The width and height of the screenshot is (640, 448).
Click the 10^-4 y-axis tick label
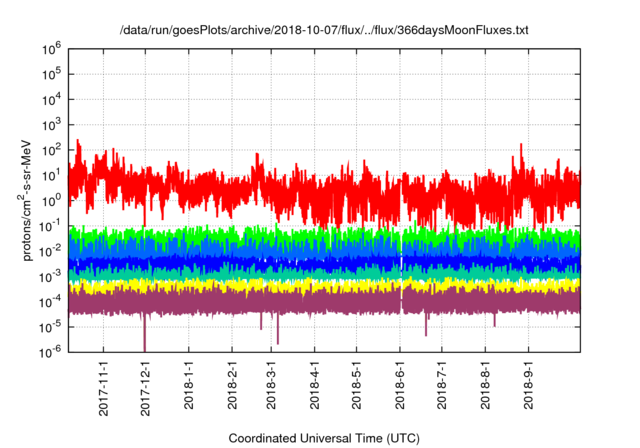click(51, 302)
